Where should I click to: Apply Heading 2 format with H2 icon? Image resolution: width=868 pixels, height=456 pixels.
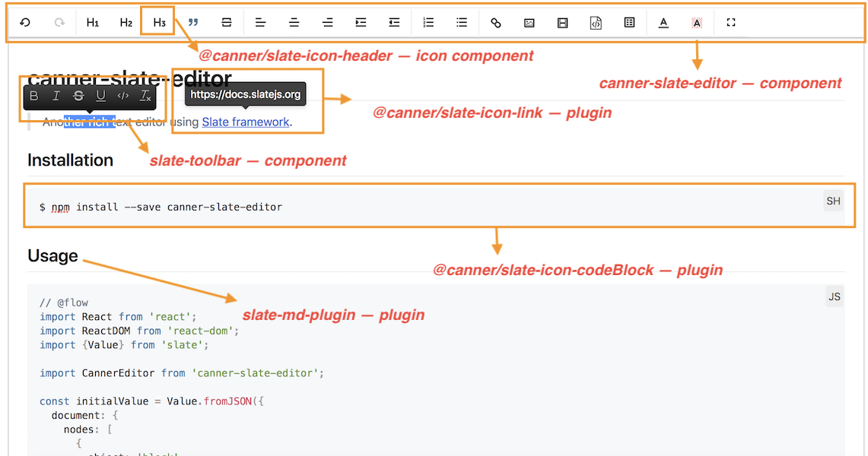pyautogui.click(x=126, y=23)
